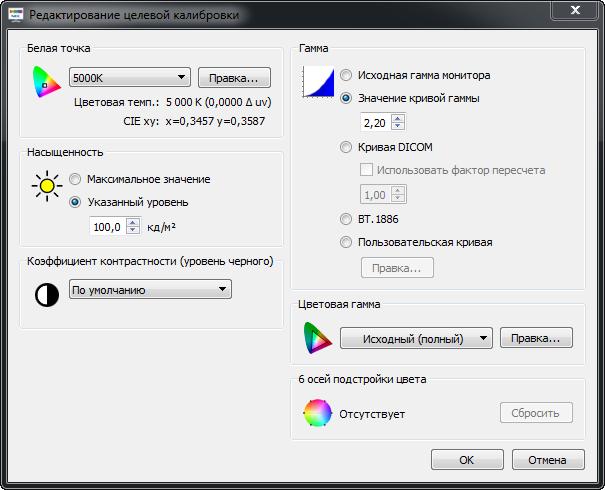Click the 6-axis color wheel icon

point(318,413)
